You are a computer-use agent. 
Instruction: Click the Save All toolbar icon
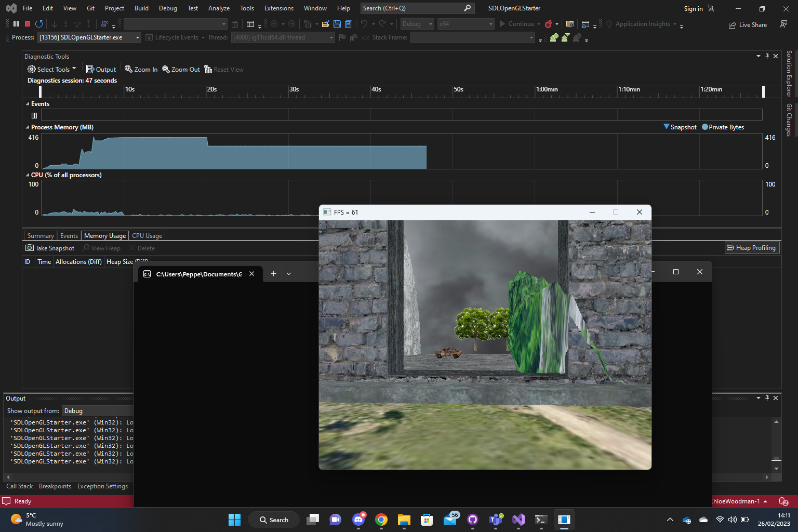tap(348, 24)
